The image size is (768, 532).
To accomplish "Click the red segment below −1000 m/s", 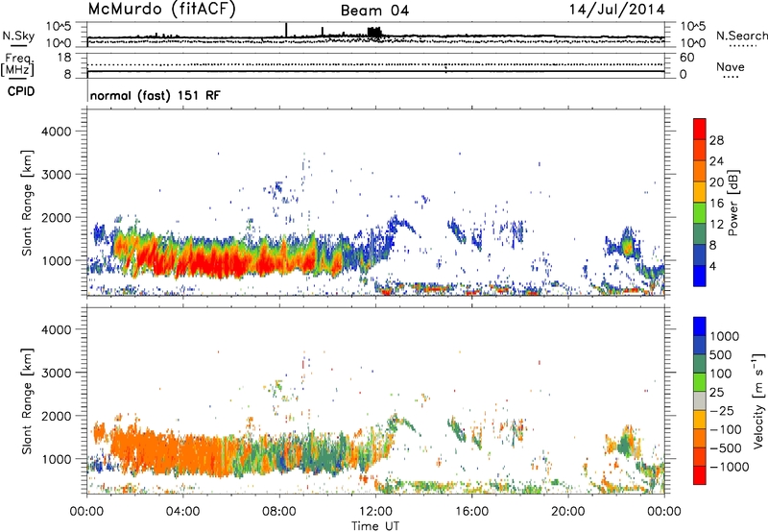I will click(x=700, y=475).
